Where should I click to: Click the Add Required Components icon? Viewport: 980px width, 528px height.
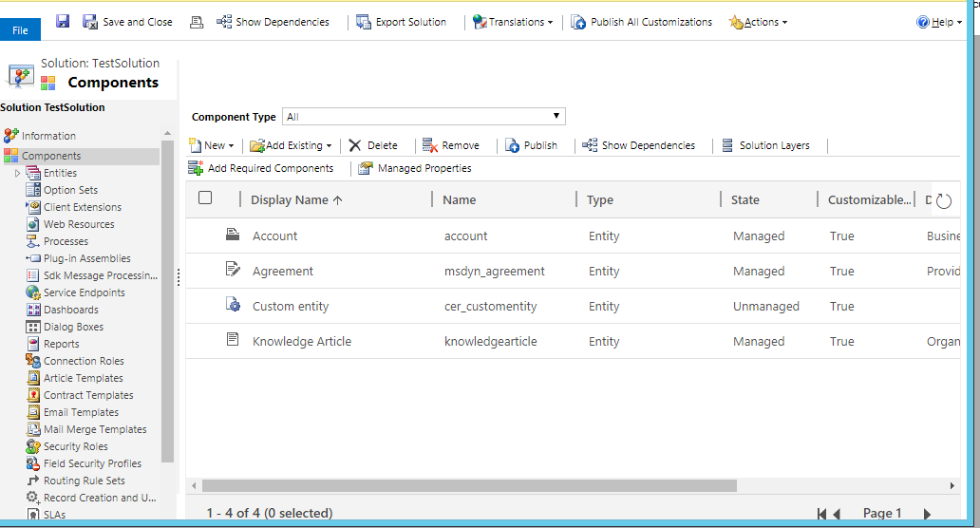coord(197,168)
